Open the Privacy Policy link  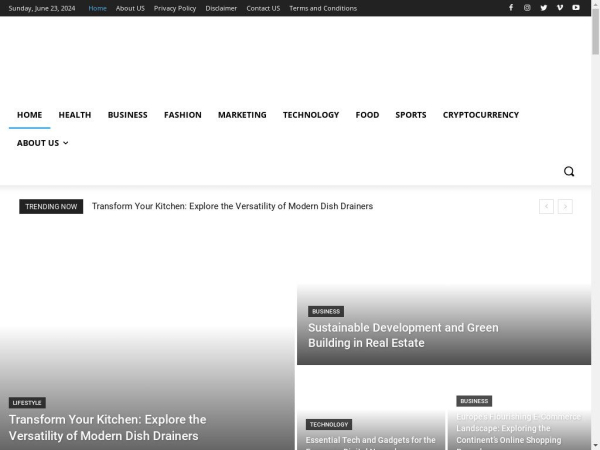tap(175, 8)
